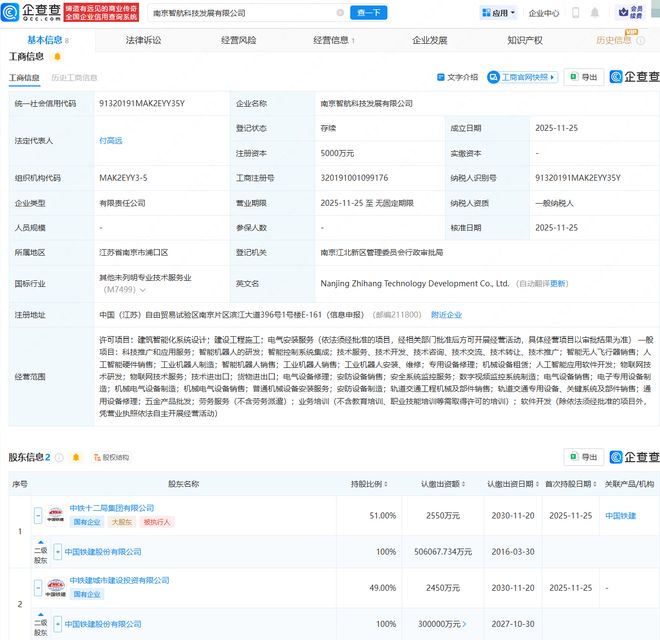Export shareholder list with 导出 button
The width and height of the screenshot is (660, 640).
tap(584, 457)
